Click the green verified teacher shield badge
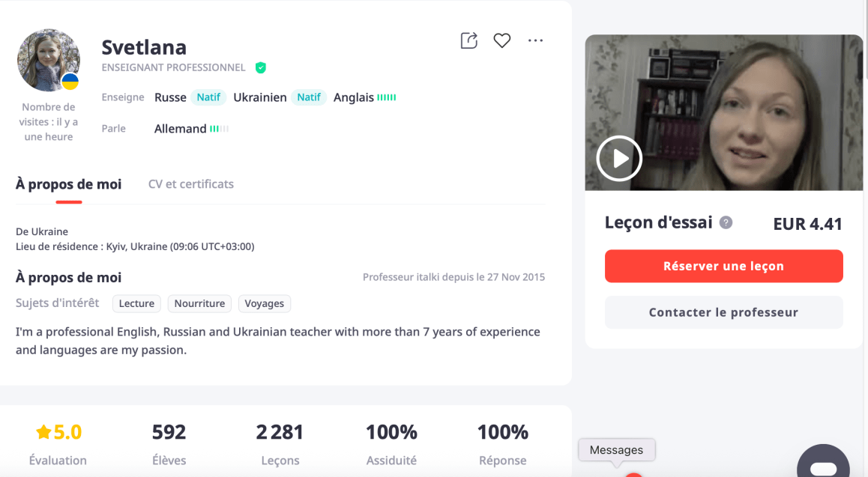Viewport: 868px width, 477px height. coord(261,67)
